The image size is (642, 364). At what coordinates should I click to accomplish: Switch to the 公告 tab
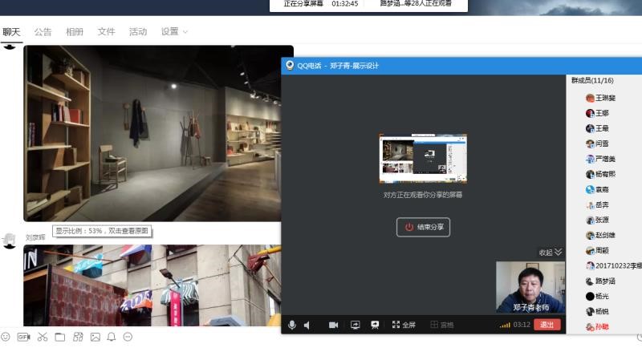[43, 32]
